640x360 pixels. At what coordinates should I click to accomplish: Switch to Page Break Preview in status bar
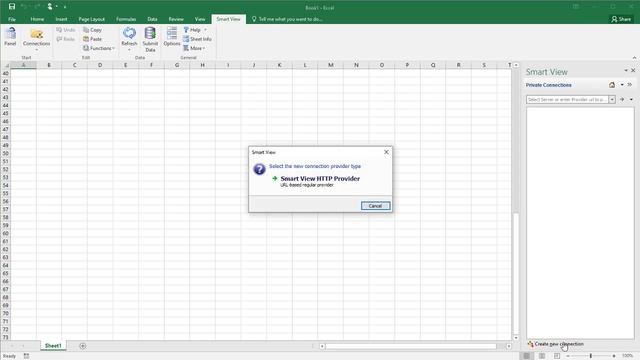(x=557, y=356)
